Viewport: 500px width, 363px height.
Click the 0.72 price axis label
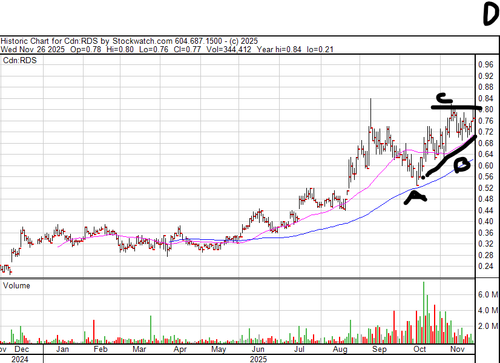pos(486,132)
